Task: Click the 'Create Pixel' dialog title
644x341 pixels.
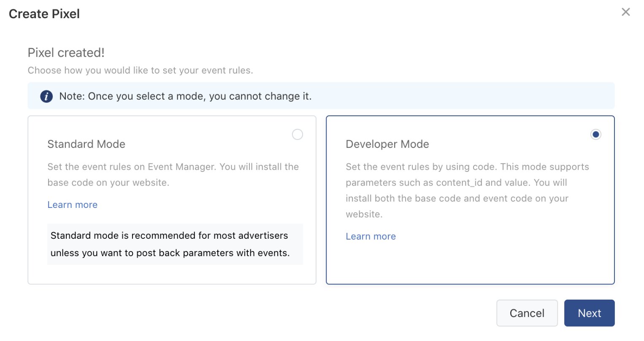Action: 44,14
